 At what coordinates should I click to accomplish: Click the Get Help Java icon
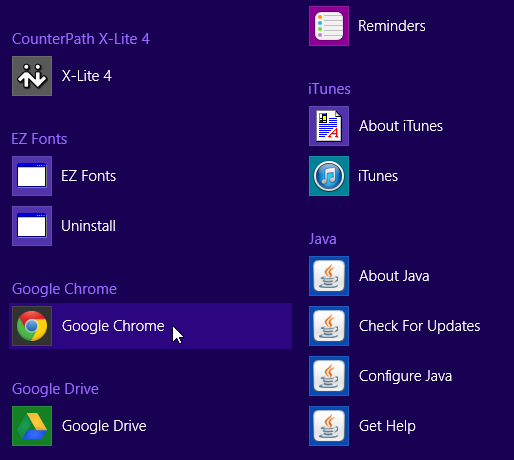[x=329, y=426]
